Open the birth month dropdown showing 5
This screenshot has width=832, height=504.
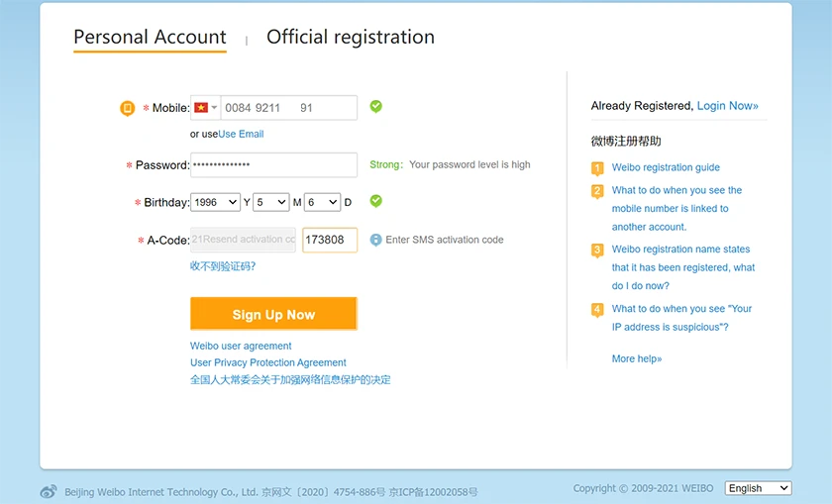point(271,202)
